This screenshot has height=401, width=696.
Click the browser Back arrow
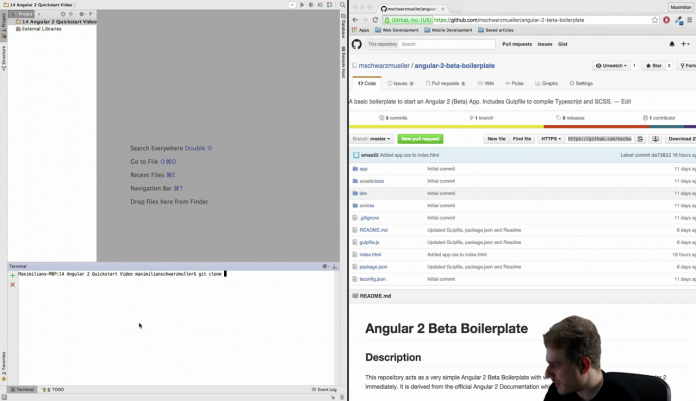355,20
